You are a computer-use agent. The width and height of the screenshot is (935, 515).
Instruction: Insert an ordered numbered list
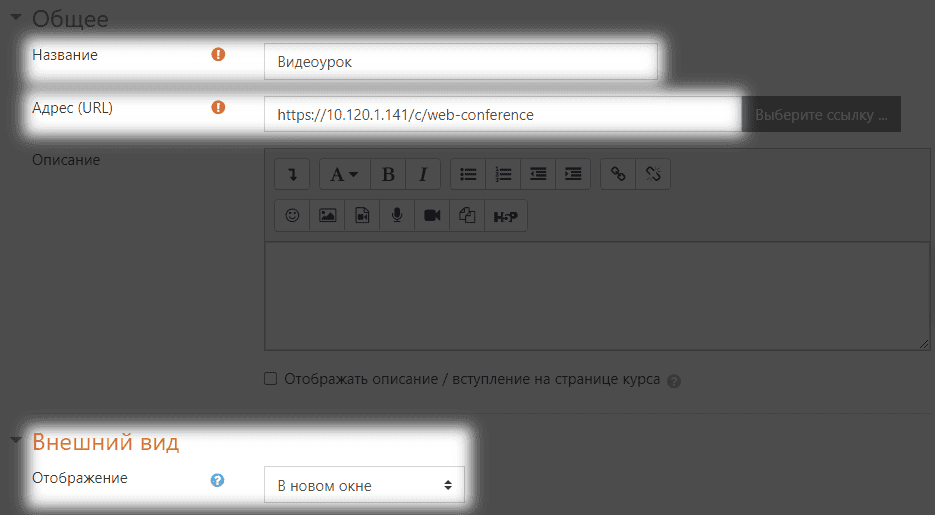point(503,174)
